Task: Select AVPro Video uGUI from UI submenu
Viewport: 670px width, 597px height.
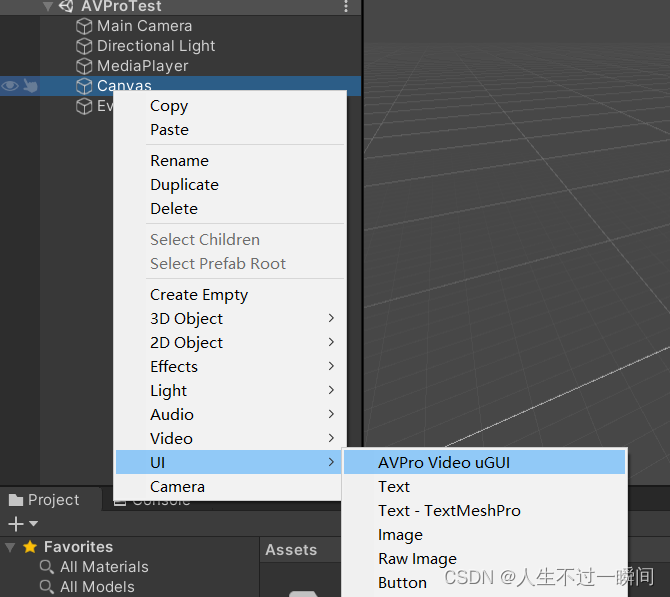Action: pos(485,462)
